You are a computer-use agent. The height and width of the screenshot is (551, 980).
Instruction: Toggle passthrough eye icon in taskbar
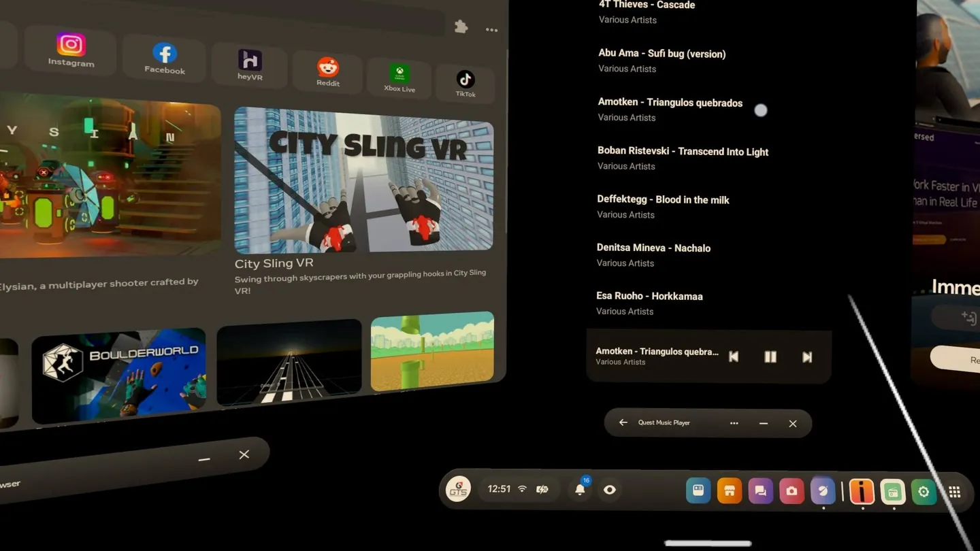(x=610, y=490)
